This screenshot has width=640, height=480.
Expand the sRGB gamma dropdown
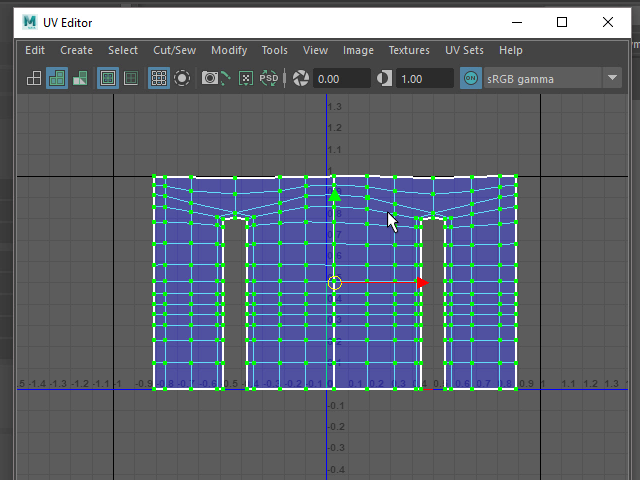612,78
